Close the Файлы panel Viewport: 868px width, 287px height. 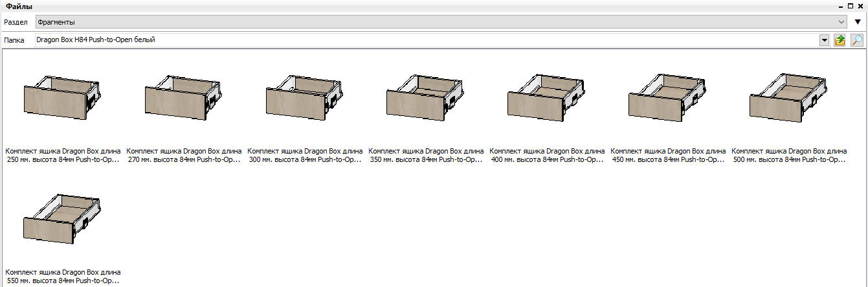860,6
